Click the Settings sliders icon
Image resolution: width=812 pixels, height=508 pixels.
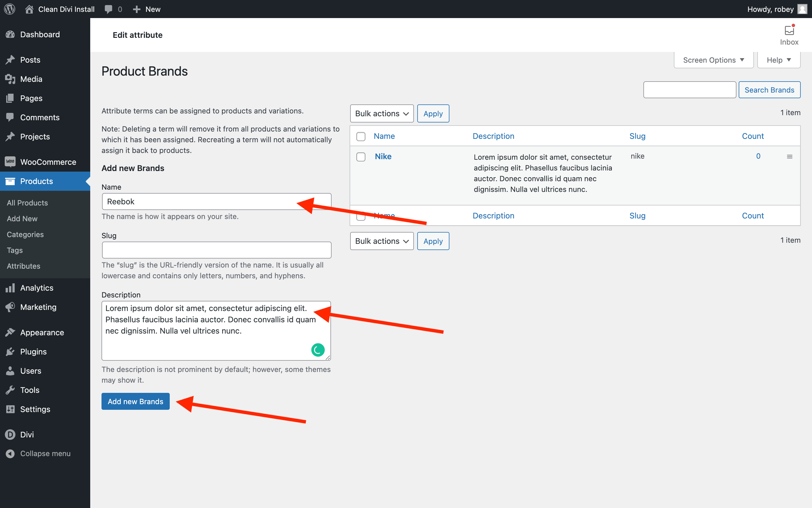point(10,409)
